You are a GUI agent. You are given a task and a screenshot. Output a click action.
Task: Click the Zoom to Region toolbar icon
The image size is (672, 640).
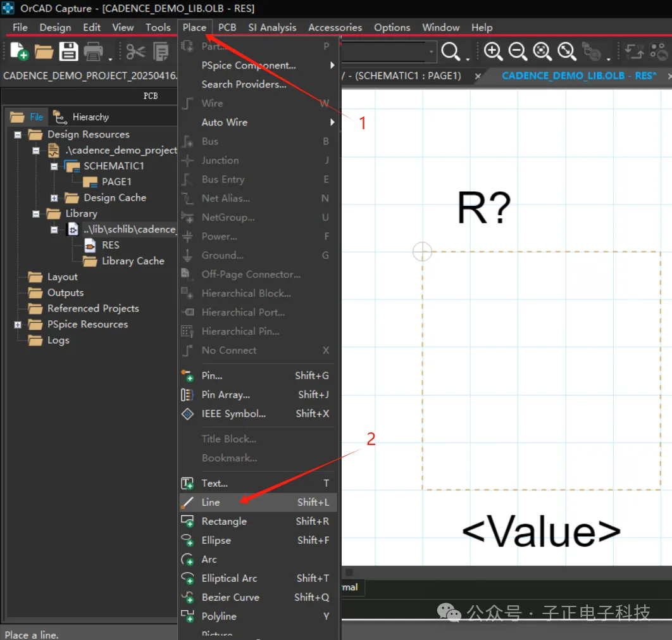point(542,51)
